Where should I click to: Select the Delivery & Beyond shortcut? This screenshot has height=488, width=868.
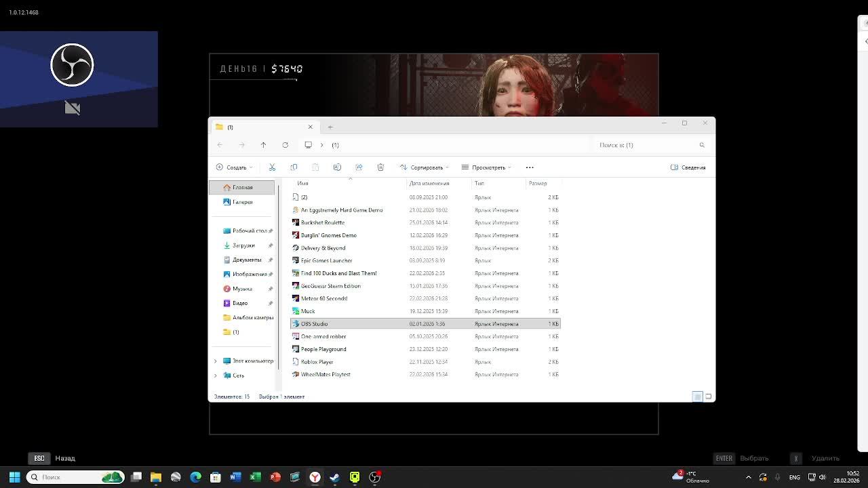(425, 248)
